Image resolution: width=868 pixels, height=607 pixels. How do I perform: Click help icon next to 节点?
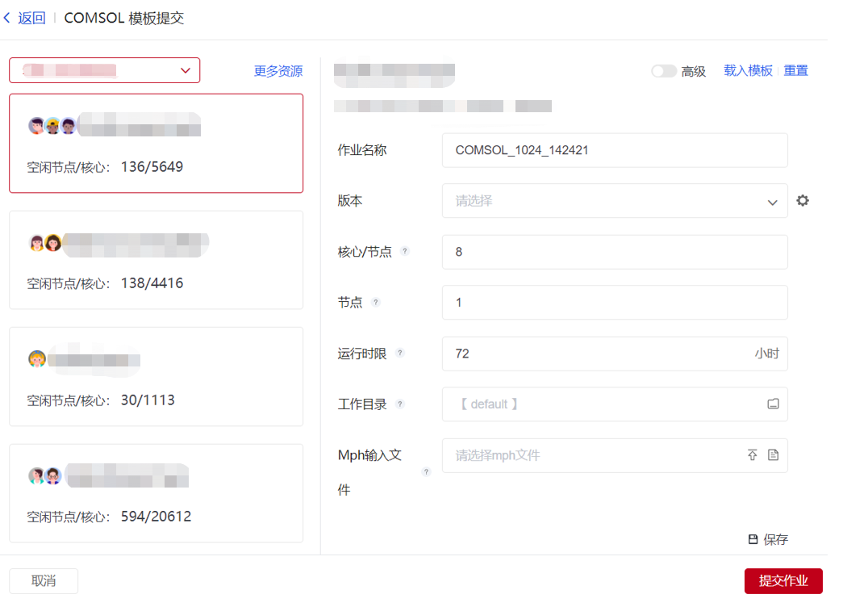tap(376, 302)
